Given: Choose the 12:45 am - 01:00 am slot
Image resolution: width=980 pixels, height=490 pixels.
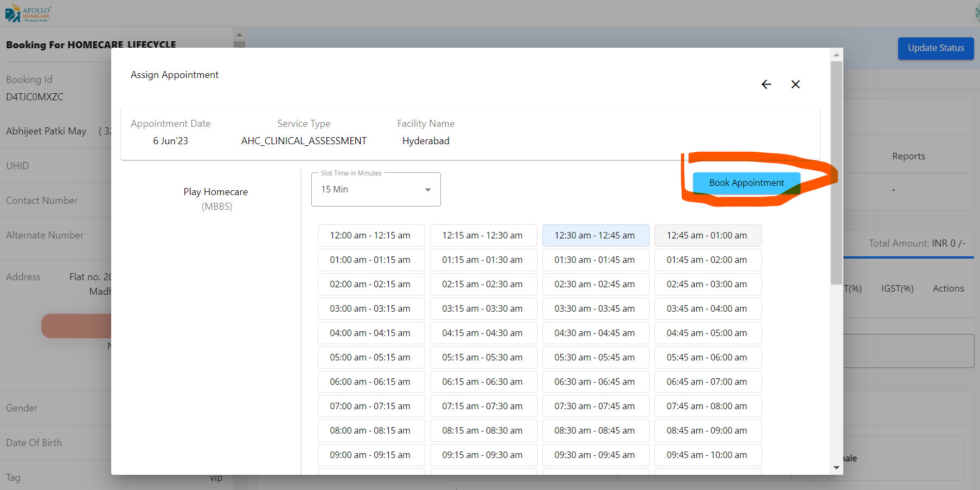Looking at the screenshot, I should pyautogui.click(x=707, y=236).
